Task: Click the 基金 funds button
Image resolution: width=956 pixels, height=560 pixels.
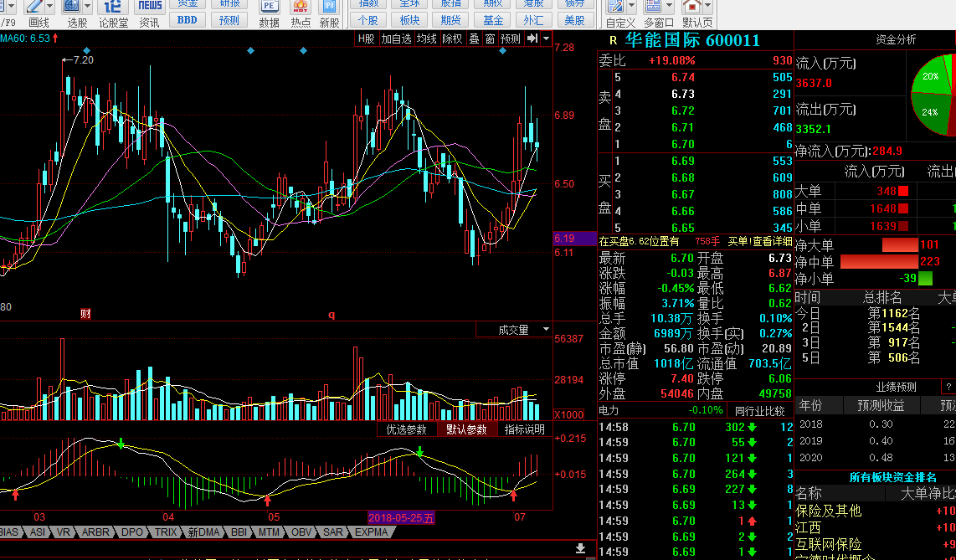Action: click(x=492, y=20)
